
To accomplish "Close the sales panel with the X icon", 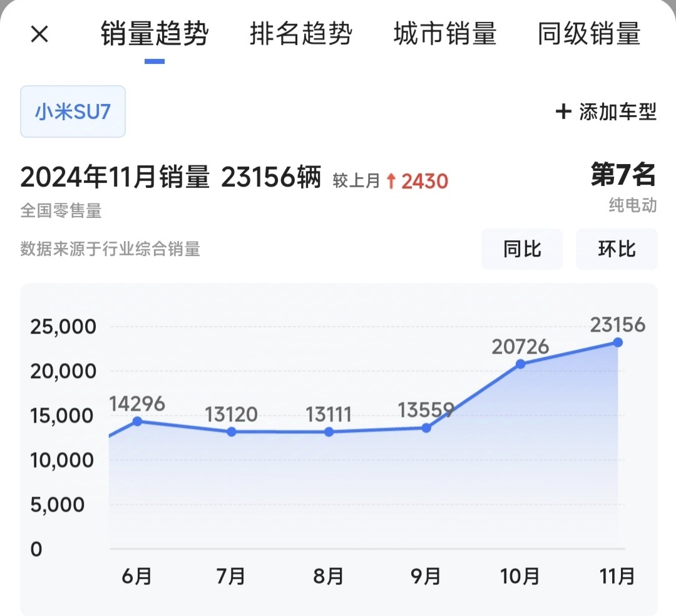I will 39,34.
